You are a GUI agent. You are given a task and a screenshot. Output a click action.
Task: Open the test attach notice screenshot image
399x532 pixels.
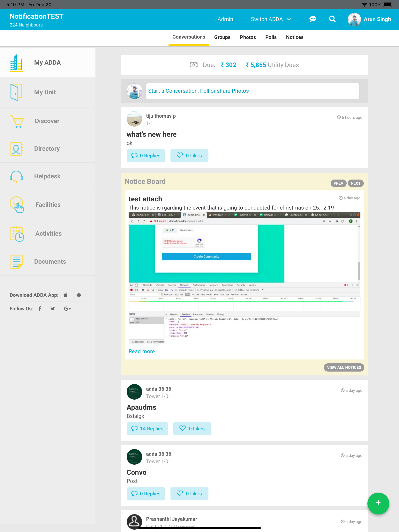tap(244, 278)
